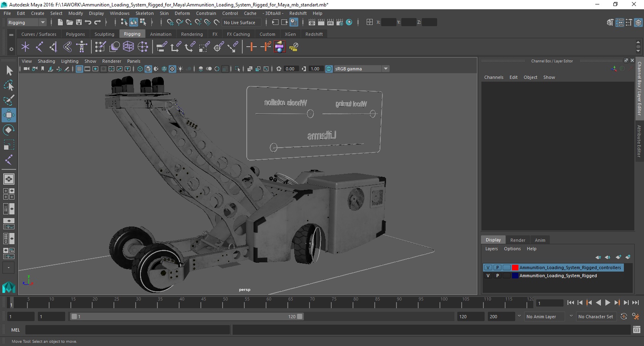This screenshot has height=346, width=644.
Task: Toggle sRGB color management icon
Action: point(329,69)
